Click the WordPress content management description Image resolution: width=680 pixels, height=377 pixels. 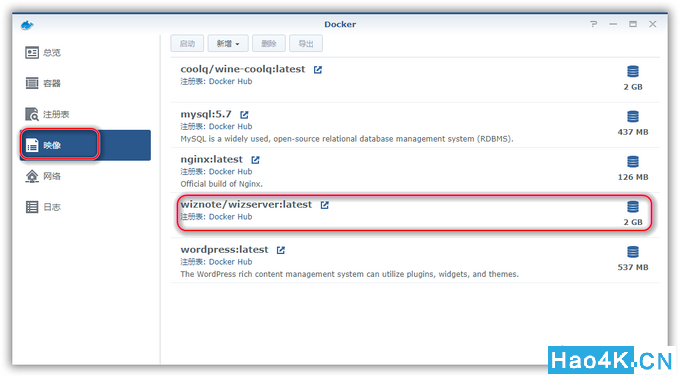tap(350, 274)
